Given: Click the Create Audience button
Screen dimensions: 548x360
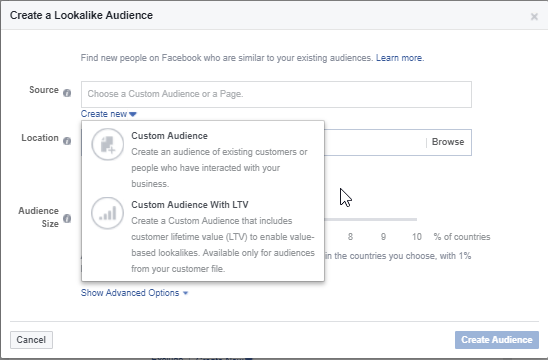Looking at the screenshot, I should tap(497, 340).
